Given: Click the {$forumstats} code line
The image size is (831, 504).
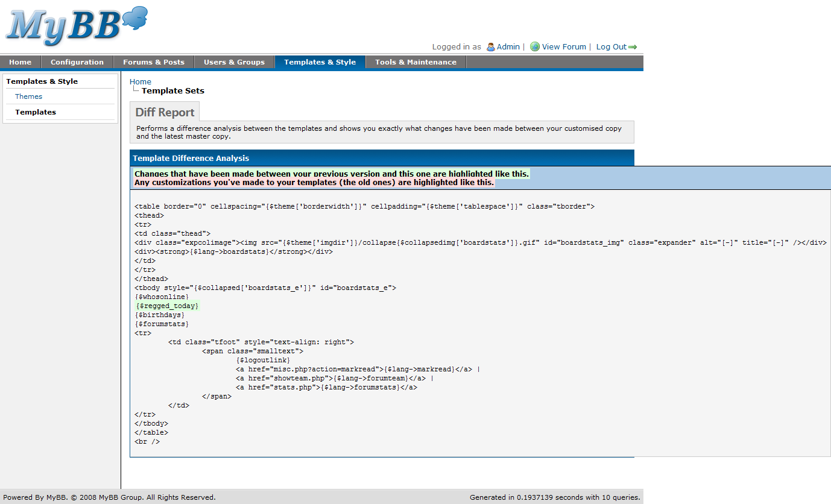Looking at the screenshot, I should pos(162,324).
